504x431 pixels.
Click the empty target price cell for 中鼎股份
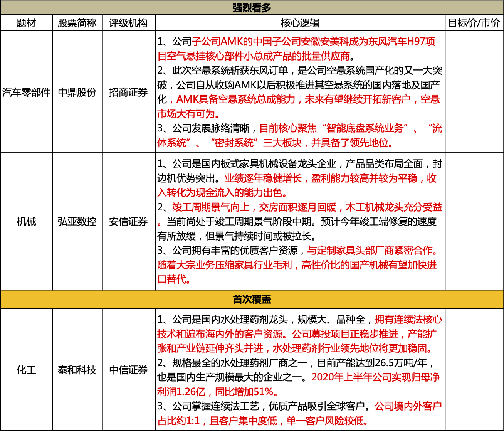tap(474, 92)
